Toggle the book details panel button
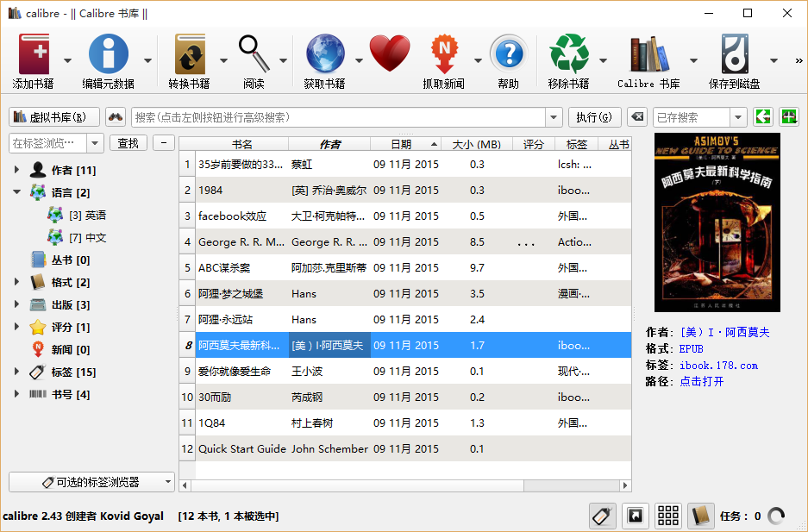This screenshot has width=808, height=532. click(700, 516)
